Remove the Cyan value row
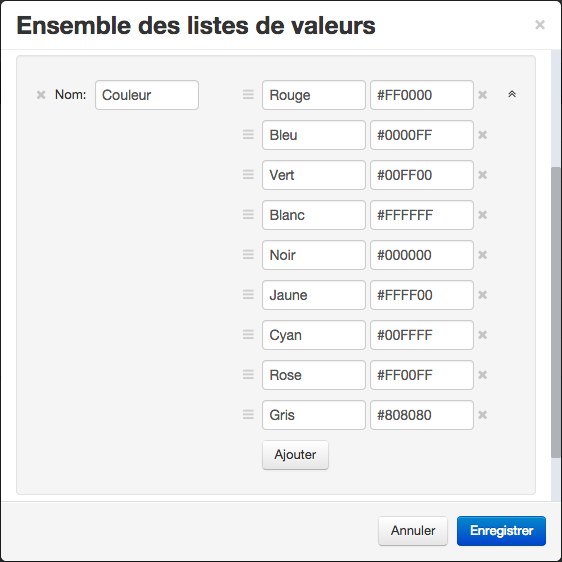The image size is (562, 562). click(482, 335)
